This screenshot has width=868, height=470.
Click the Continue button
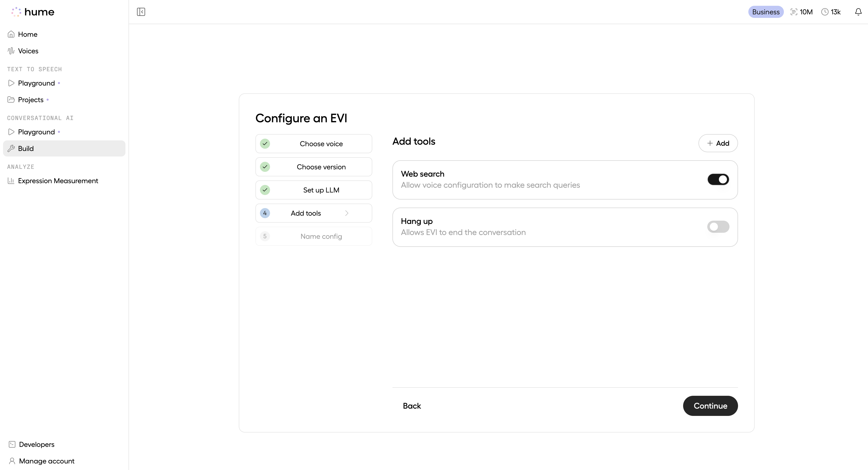pyautogui.click(x=710, y=406)
